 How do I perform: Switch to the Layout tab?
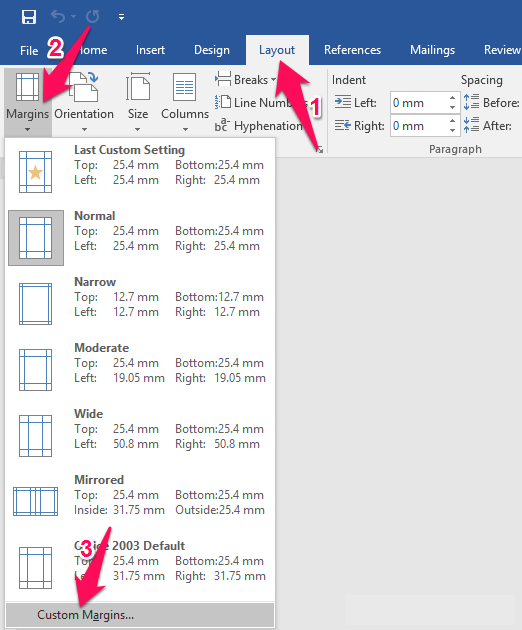[x=277, y=50]
